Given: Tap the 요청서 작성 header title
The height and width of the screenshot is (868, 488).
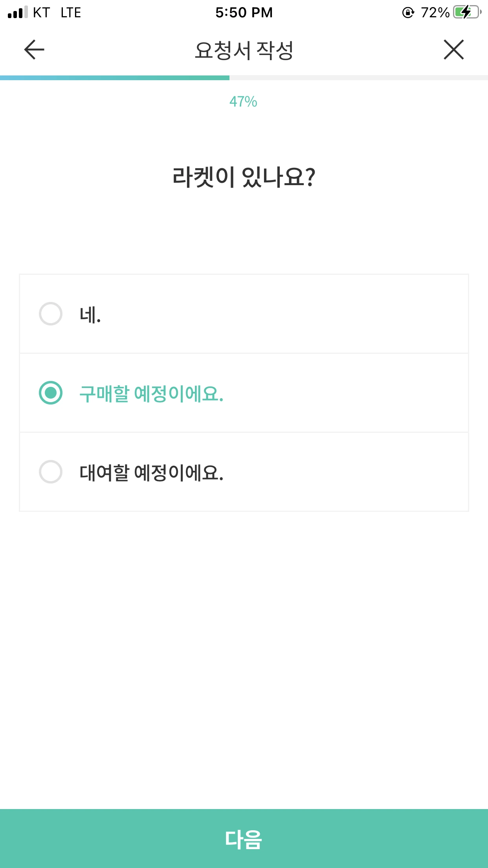Looking at the screenshot, I should pos(244,50).
